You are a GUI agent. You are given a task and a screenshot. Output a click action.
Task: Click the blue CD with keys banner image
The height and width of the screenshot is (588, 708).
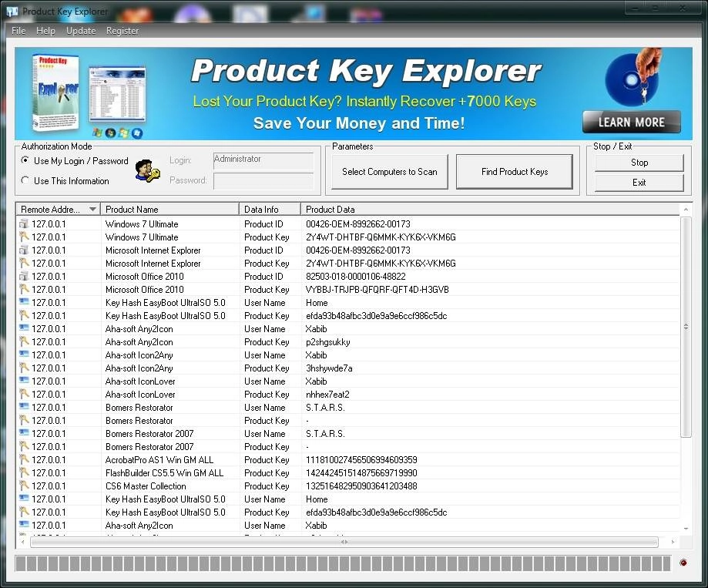click(633, 78)
